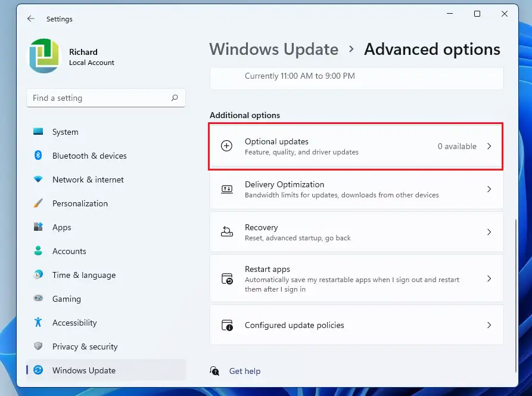Click the Gaming controller icon
Image resolution: width=532 pixels, height=396 pixels.
click(38, 298)
